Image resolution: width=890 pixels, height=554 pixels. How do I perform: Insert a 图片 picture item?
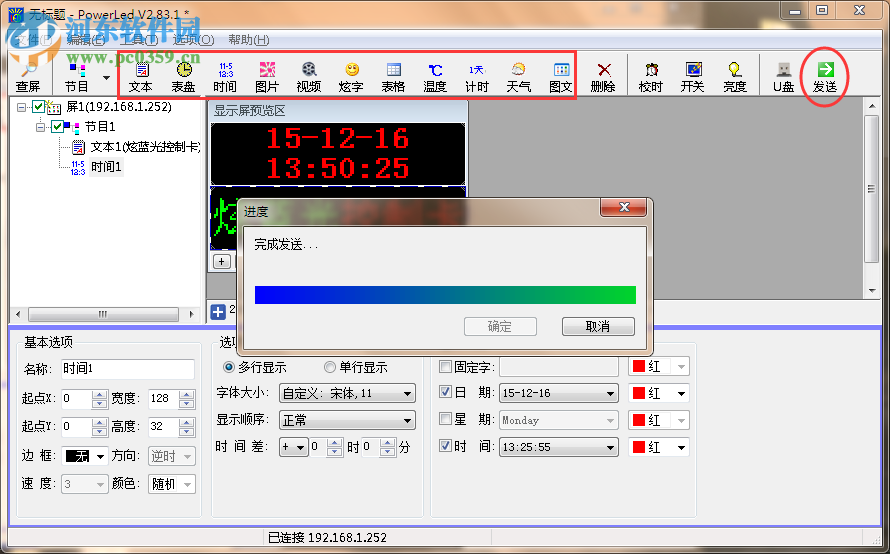pyautogui.click(x=267, y=77)
